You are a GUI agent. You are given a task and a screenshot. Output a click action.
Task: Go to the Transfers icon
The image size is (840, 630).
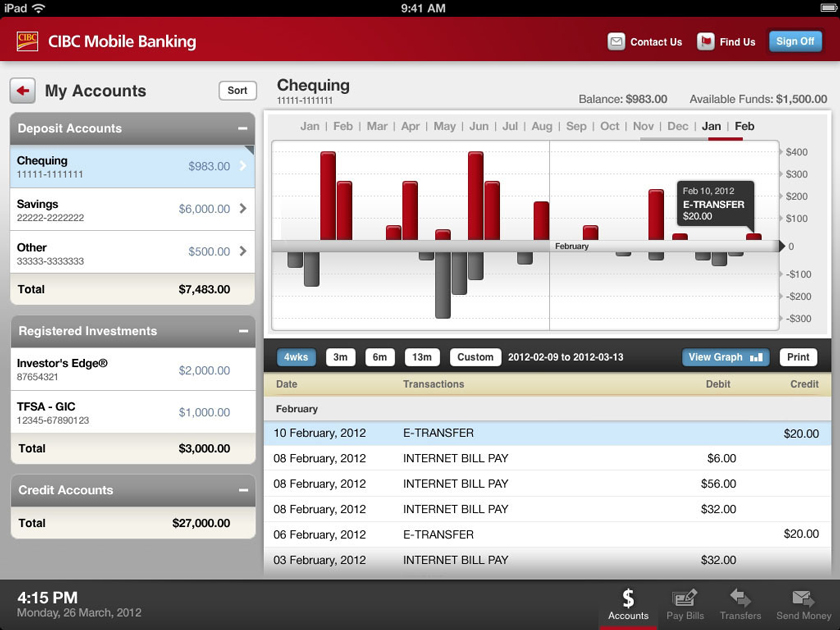[740, 598]
